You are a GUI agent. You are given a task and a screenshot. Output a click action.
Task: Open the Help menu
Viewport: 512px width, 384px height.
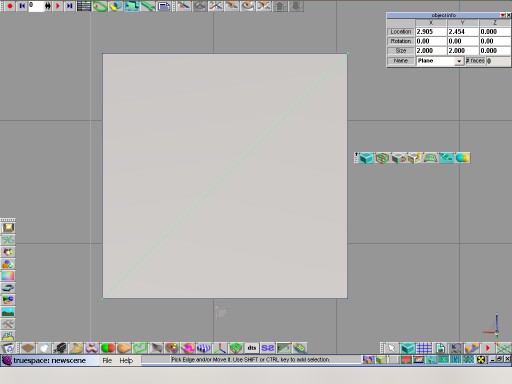click(126, 360)
